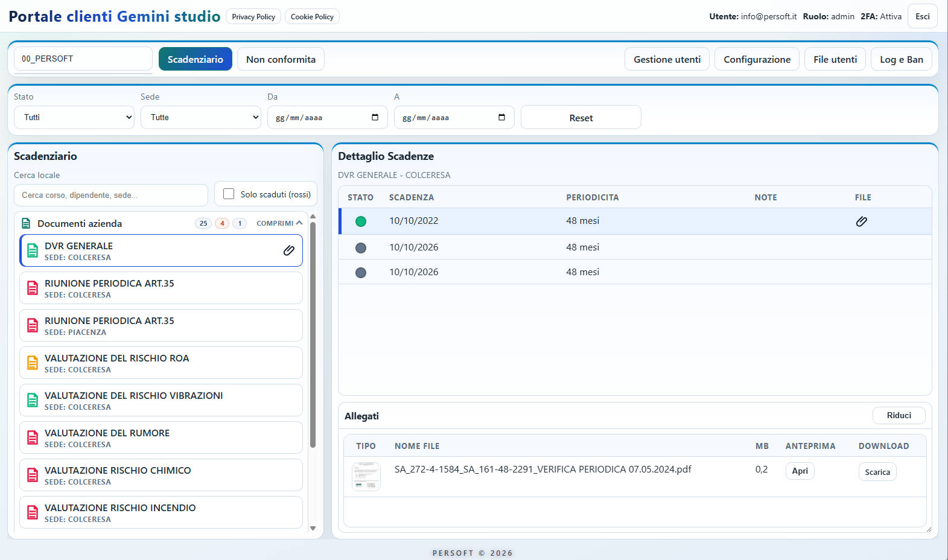948x560 pixels.
Task: Switch to the Non conformita tab
Action: click(x=281, y=59)
